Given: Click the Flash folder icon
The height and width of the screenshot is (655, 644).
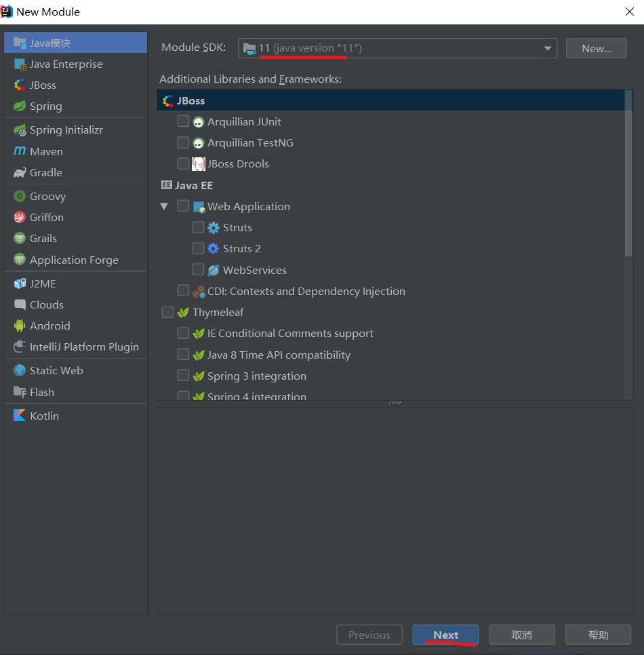Looking at the screenshot, I should (20, 392).
